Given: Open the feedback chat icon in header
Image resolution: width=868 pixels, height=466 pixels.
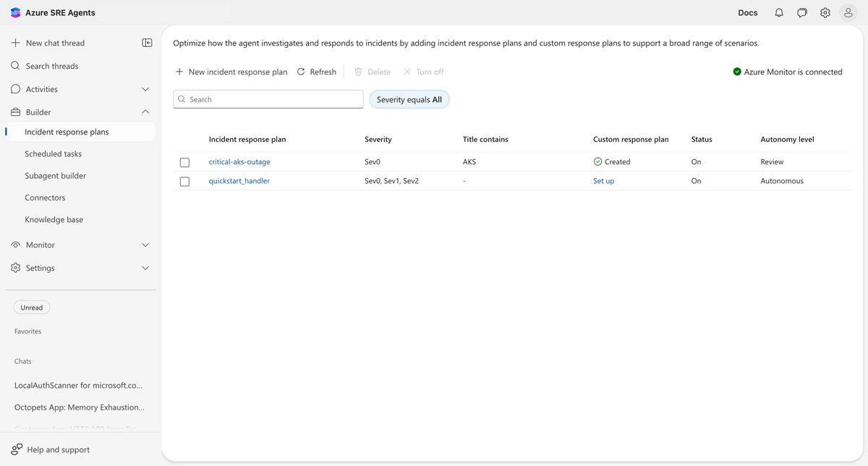Looking at the screenshot, I should 802,13.
